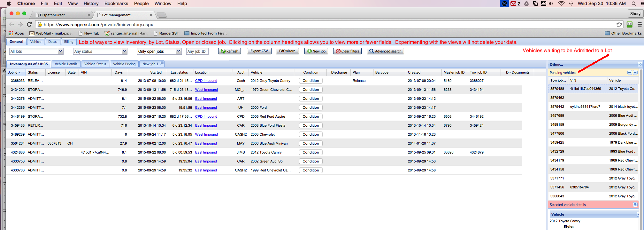Open macOS Spotlight search icon
Viewport: 644px width, 230px height.
click(634, 4)
